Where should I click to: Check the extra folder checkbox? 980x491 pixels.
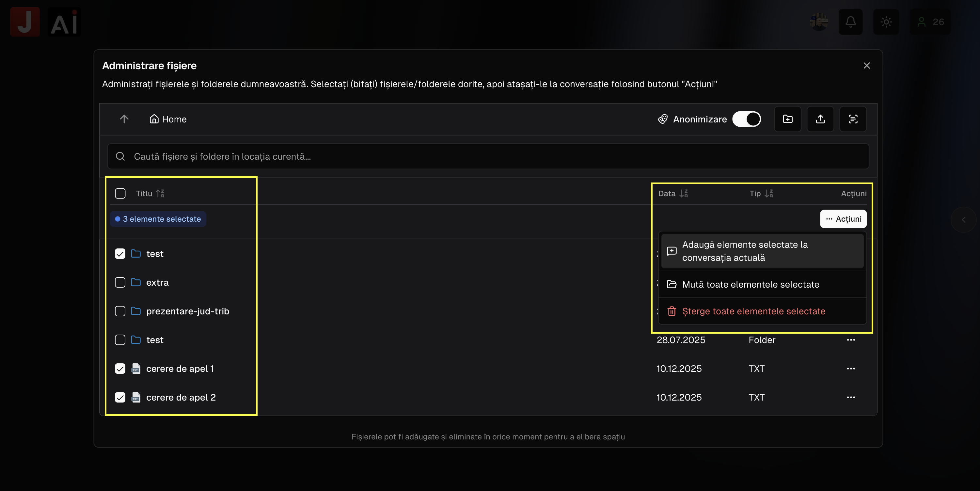click(120, 283)
